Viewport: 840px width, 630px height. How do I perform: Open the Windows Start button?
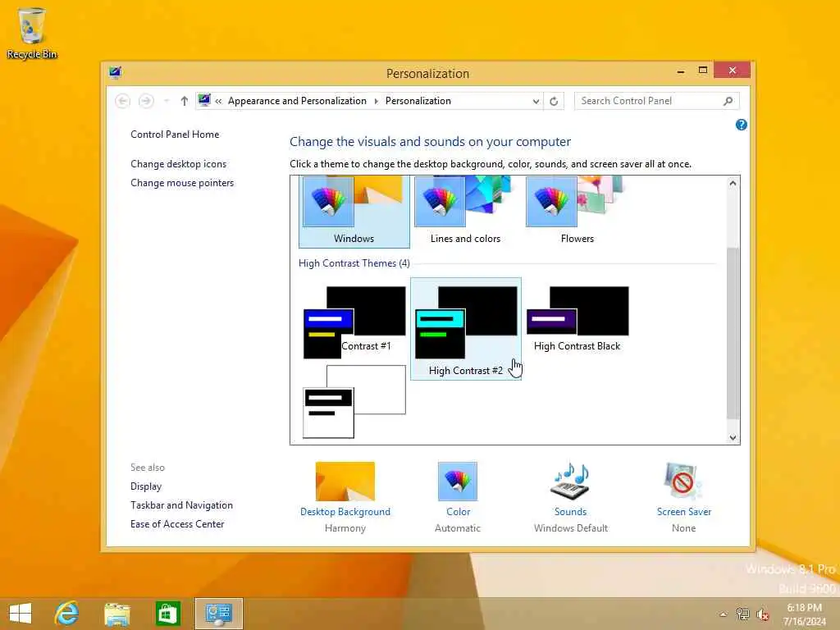(x=21, y=614)
